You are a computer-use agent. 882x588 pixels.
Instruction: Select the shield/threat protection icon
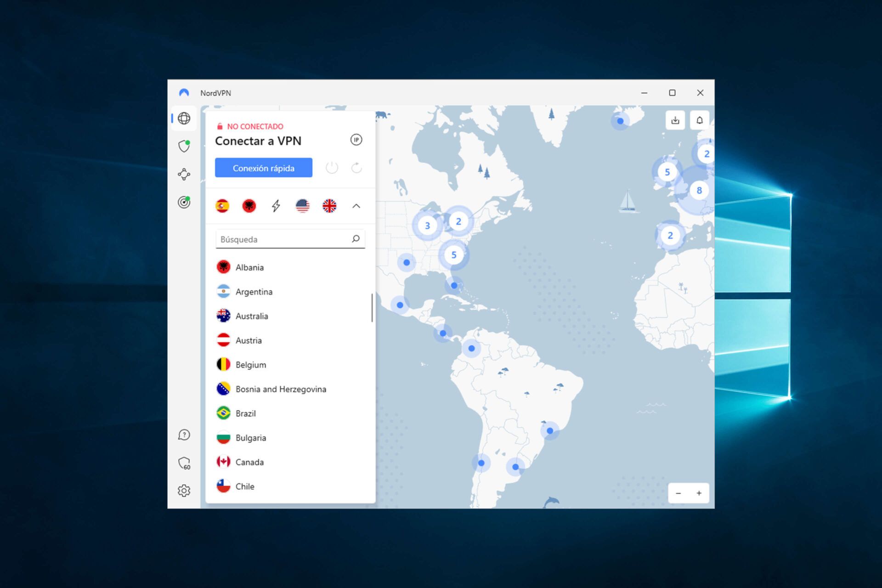click(x=185, y=145)
